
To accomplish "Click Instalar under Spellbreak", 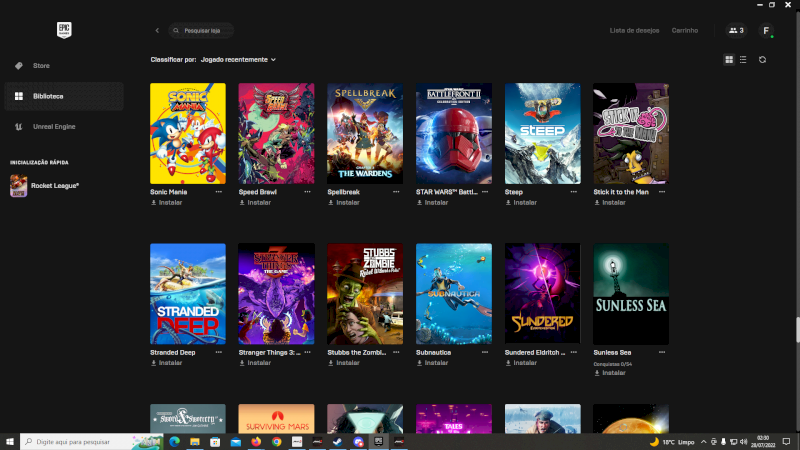I will [344, 202].
